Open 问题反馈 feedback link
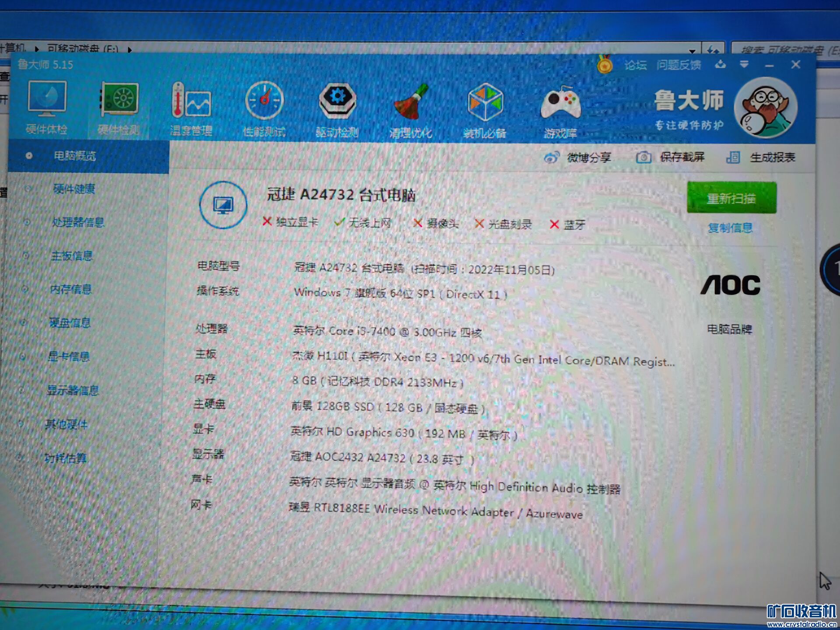Image resolution: width=840 pixels, height=630 pixels. tap(679, 65)
